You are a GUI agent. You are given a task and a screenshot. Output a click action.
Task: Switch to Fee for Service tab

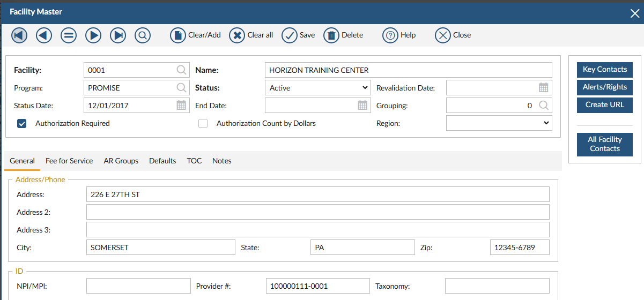click(69, 161)
